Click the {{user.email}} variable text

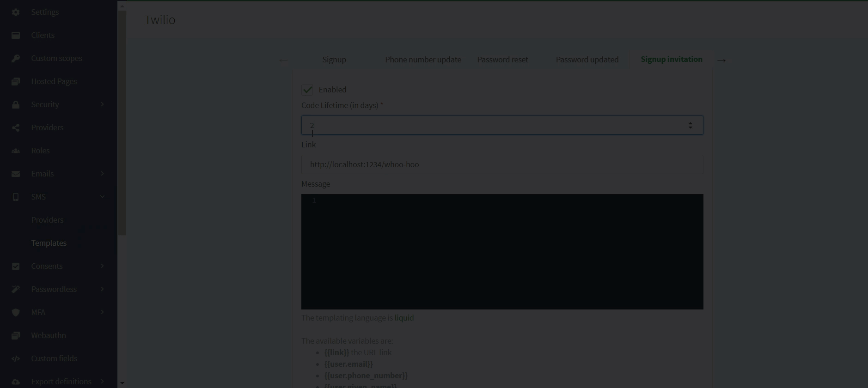pyautogui.click(x=348, y=364)
